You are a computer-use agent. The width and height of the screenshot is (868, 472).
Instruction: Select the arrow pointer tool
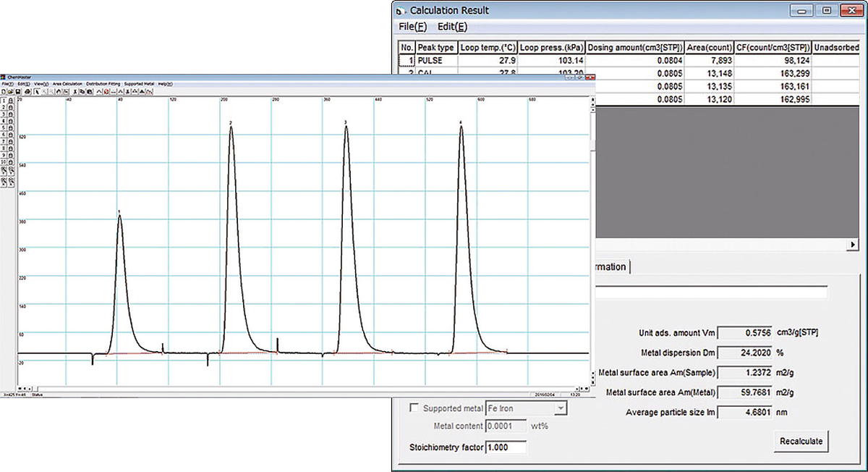[37, 92]
